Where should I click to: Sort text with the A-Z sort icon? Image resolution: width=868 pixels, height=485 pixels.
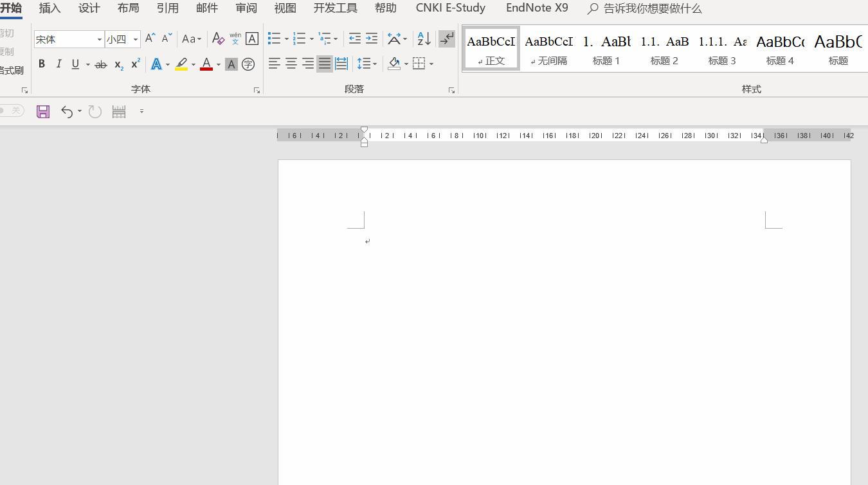[422, 39]
